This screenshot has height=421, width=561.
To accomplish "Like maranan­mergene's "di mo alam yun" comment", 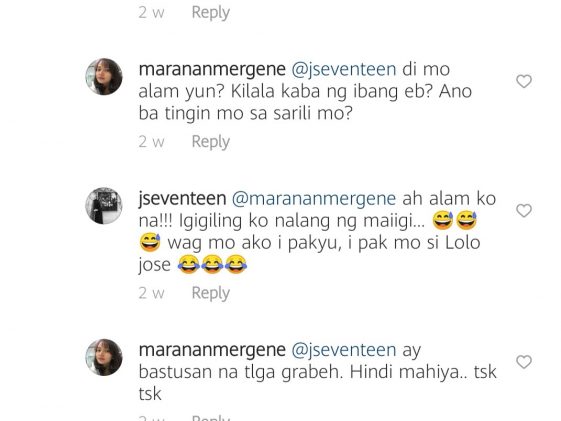I will 524,81.
